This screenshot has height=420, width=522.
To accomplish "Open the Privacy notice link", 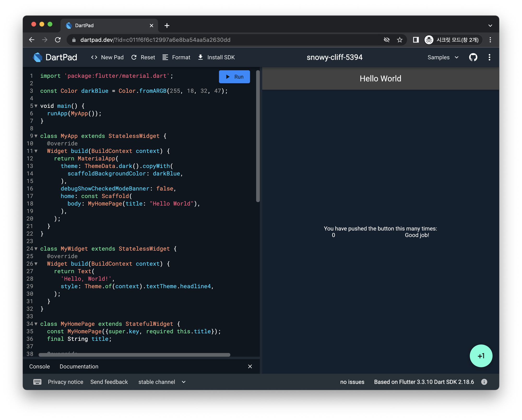I will (x=66, y=382).
